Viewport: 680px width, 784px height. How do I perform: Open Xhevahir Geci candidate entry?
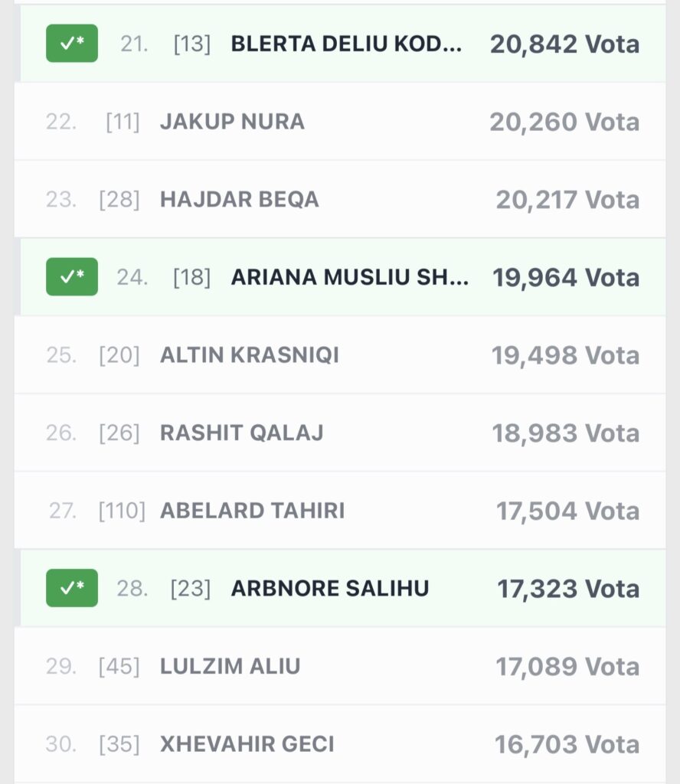click(x=247, y=744)
